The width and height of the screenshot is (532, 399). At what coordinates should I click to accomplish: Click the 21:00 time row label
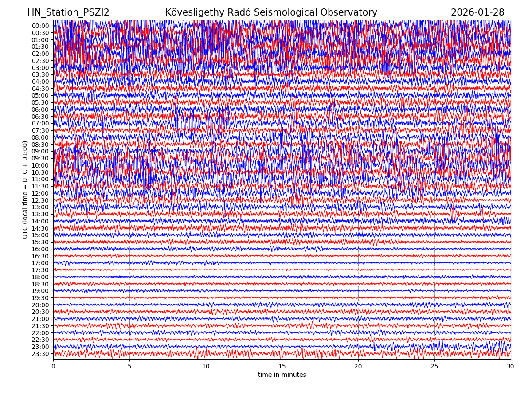(40, 319)
